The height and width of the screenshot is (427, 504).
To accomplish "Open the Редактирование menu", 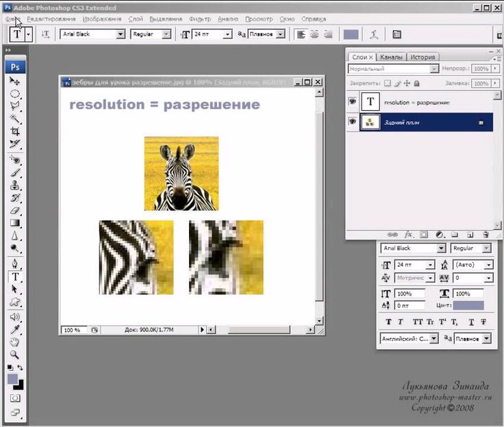I will tap(51, 19).
